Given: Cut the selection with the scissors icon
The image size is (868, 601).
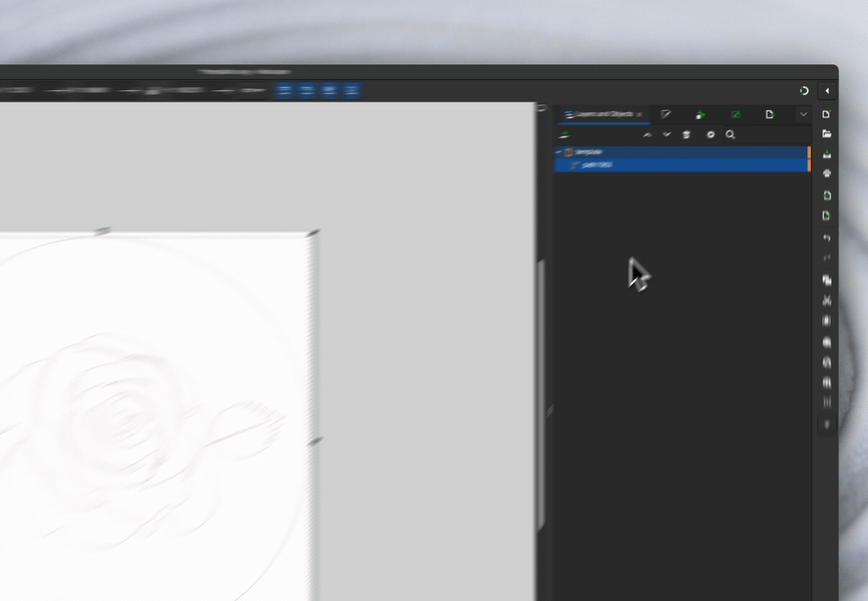Looking at the screenshot, I should coord(826,300).
